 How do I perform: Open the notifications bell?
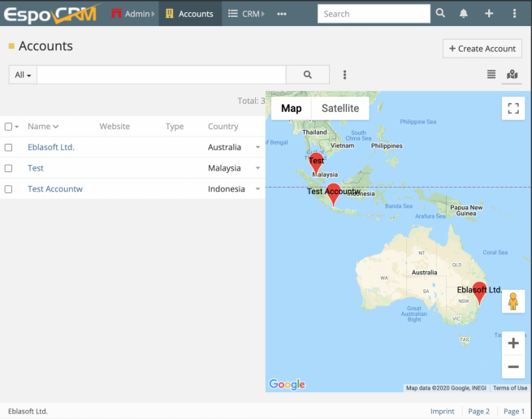click(464, 14)
